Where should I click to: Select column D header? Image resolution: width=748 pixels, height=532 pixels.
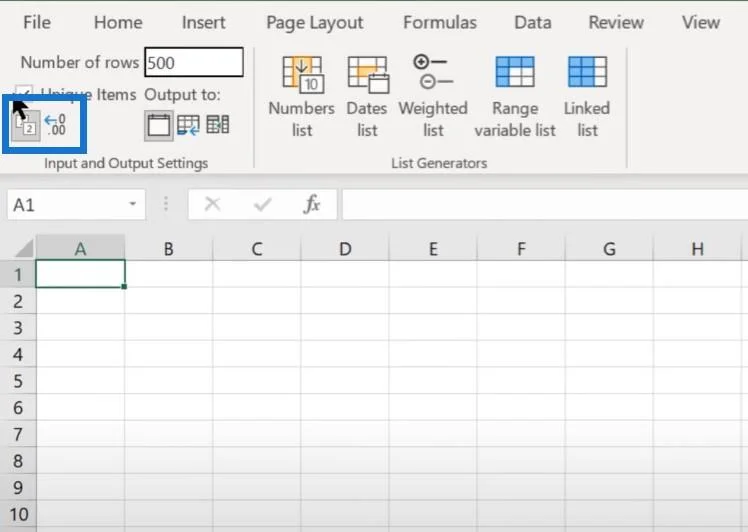[345, 249]
